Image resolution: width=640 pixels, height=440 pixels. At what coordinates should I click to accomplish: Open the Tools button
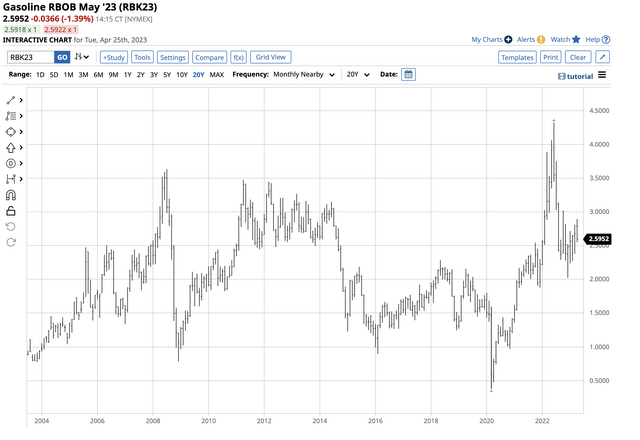(x=142, y=57)
